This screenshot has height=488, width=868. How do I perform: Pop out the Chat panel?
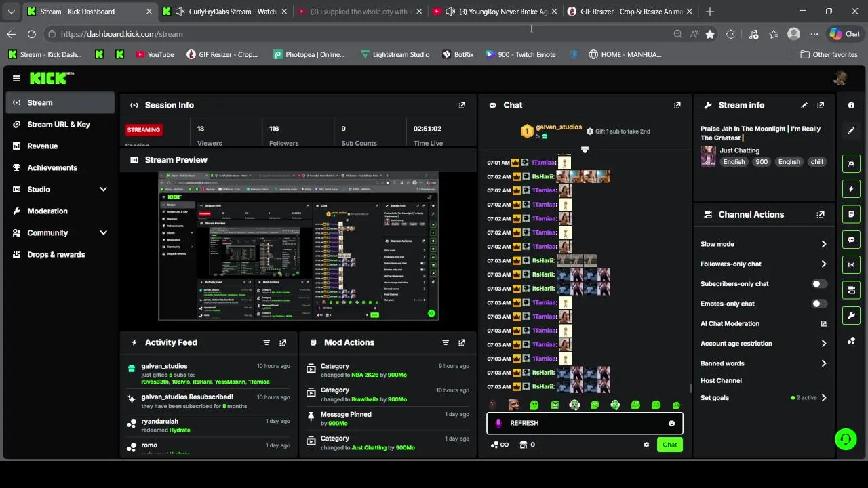677,105
